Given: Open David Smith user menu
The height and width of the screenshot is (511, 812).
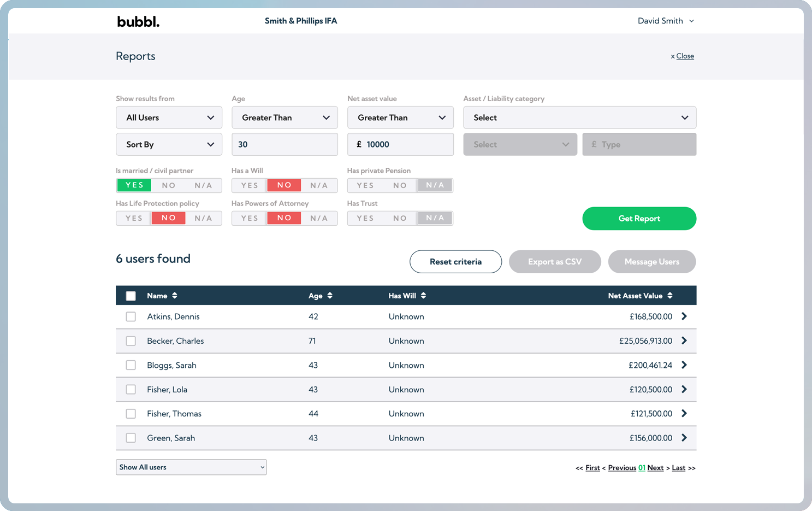Looking at the screenshot, I should click(x=666, y=21).
